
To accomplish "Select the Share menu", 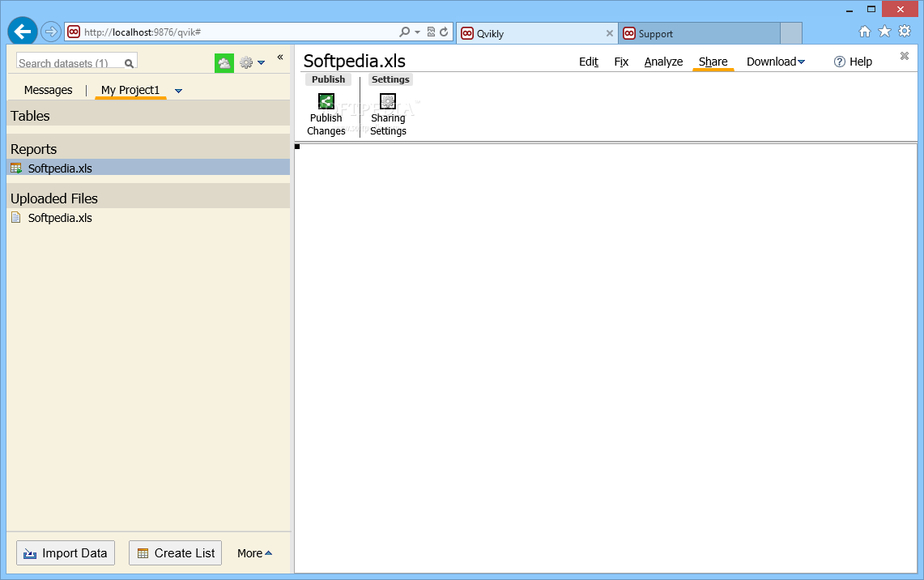I will pos(713,62).
